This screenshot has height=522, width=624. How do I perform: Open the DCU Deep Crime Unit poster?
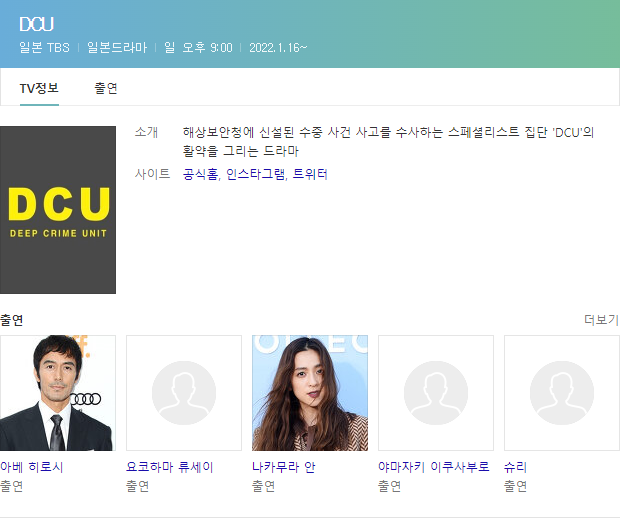58,210
